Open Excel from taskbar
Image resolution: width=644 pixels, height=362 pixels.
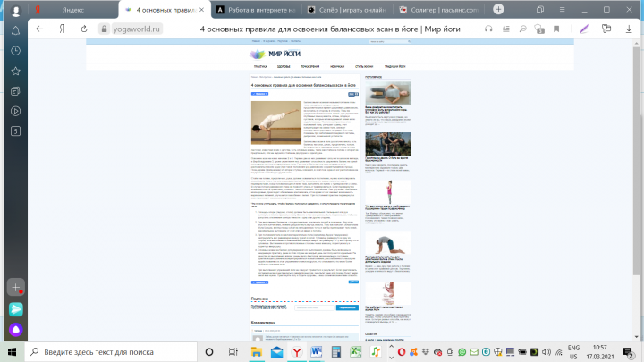coord(356,352)
